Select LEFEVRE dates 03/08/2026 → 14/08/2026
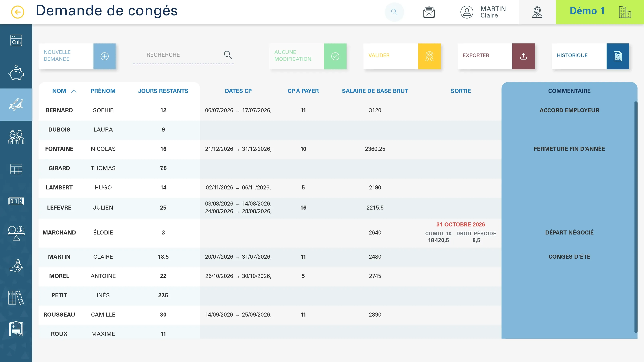 (238, 204)
